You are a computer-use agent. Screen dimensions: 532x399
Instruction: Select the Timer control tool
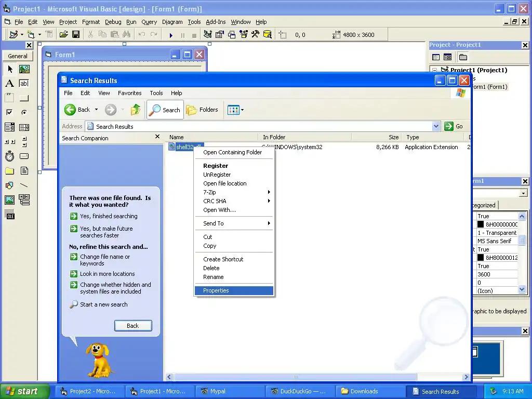[x=10, y=156]
